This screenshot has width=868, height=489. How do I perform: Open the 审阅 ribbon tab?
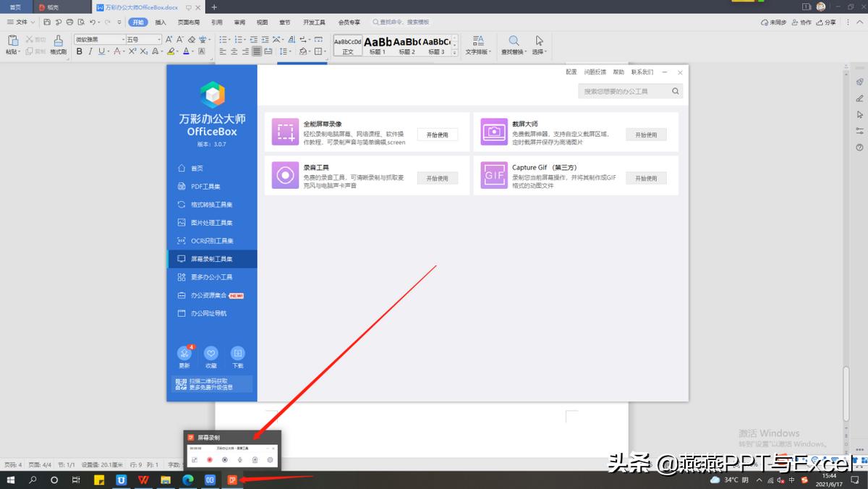pos(238,22)
